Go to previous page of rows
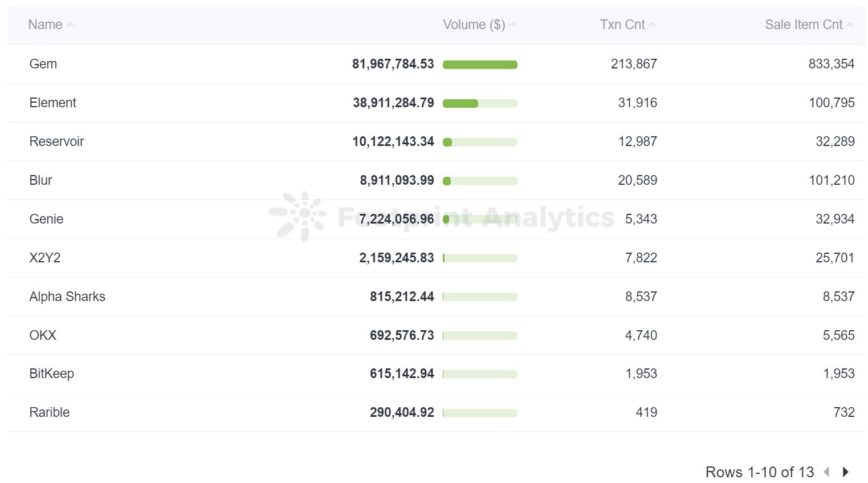The image size is (868, 483). point(826,472)
